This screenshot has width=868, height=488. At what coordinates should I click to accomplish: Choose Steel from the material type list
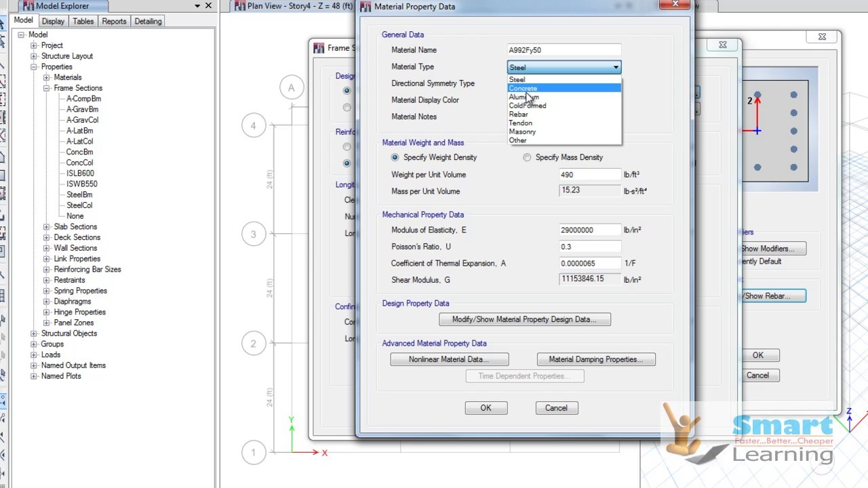[564, 79]
